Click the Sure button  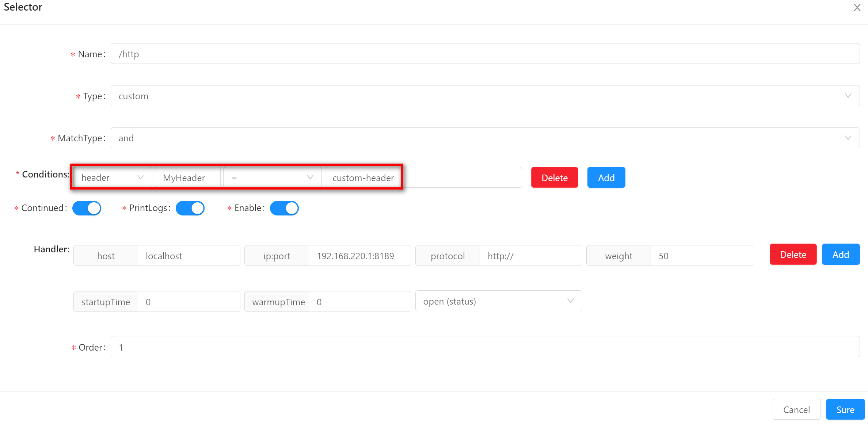pos(845,410)
